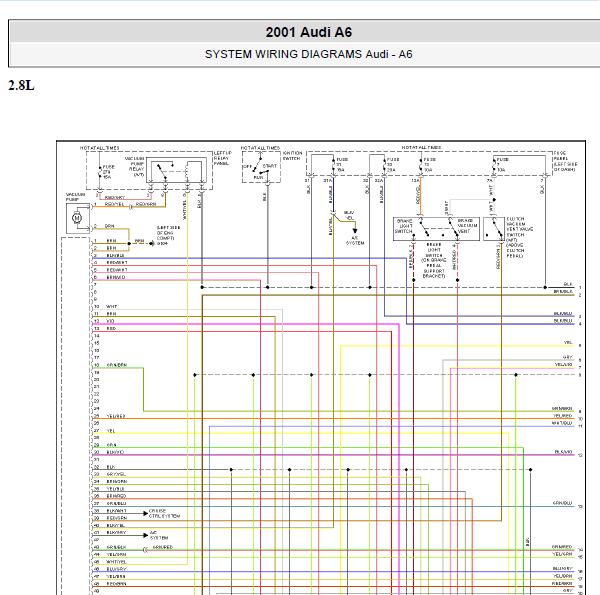Screen dimensions: 600x595
Task: Click the "A/C SYSTEM" label at pin 41
Action: pos(159,535)
